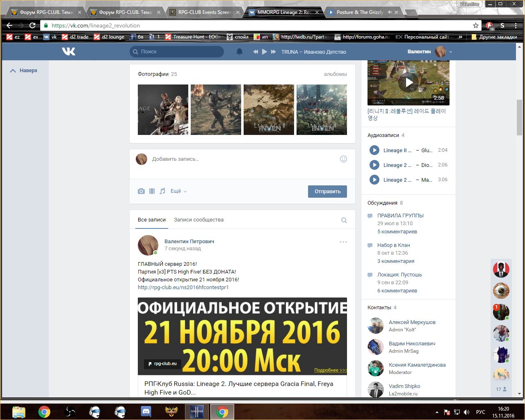Expand the Ещё attachments dropdown
Screen dimensions: 525x420
[178, 191]
